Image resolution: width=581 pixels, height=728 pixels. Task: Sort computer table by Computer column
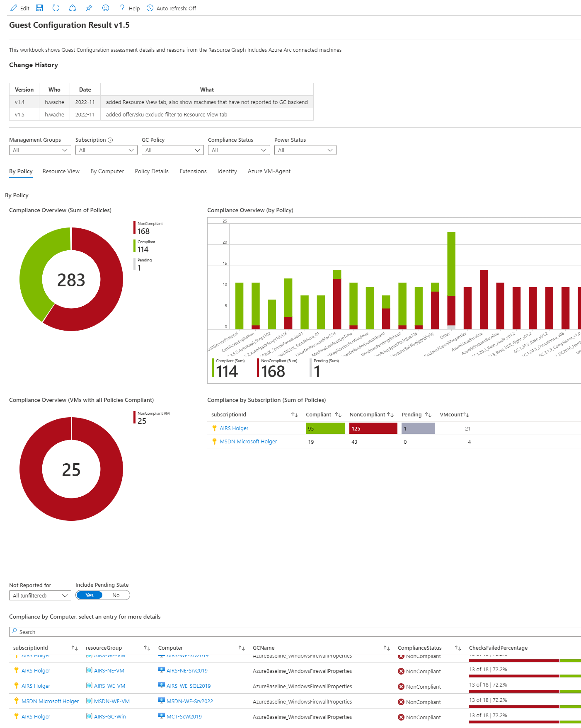[x=242, y=648]
